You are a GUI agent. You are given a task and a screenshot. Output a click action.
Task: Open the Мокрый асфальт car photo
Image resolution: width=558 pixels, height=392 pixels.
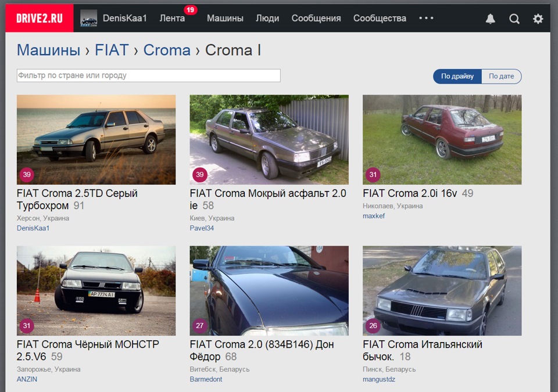click(x=269, y=139)
